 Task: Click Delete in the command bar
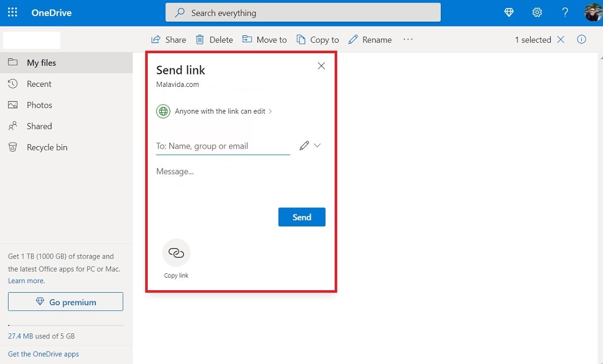[214, 40]
